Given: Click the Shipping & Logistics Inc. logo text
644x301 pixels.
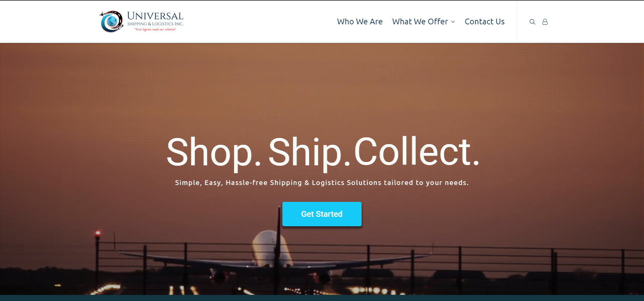Looking at the screenshot, I should [155, 24].
